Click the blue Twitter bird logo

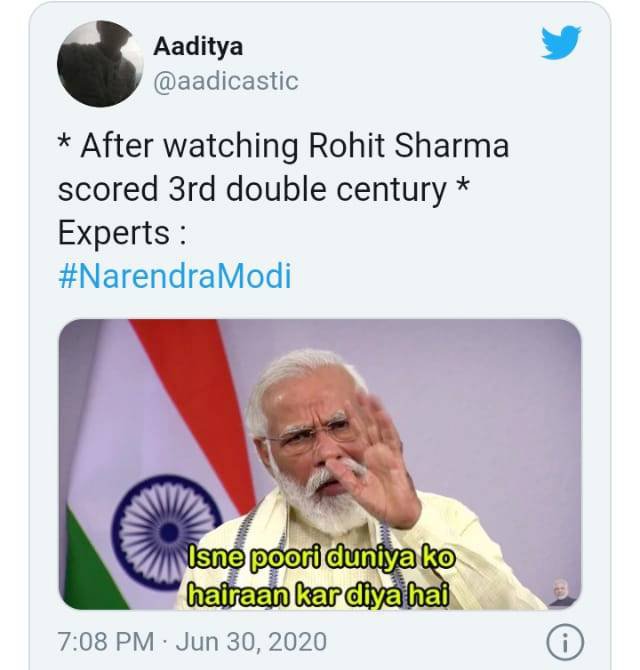point(561,42)
